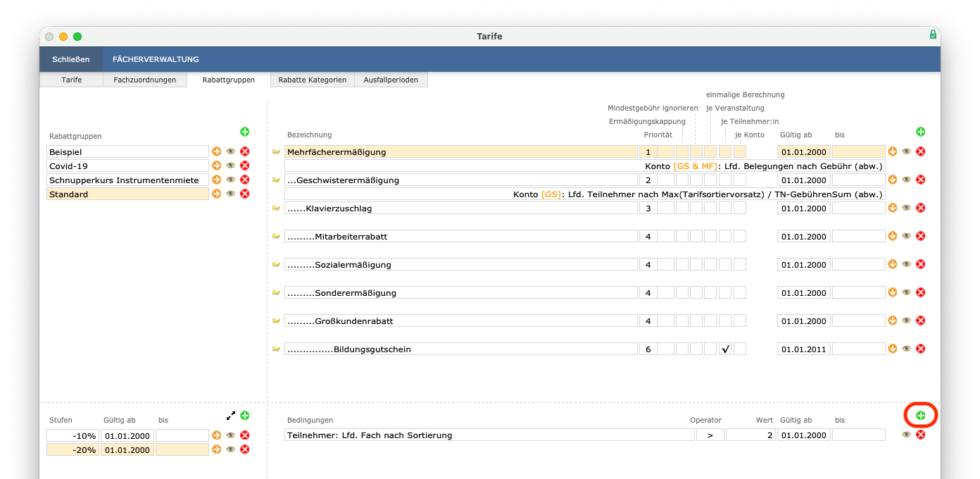The image size is (980, 479).
Task: Delete the Bildungsgutschein entry
Action: coord(920,348)
